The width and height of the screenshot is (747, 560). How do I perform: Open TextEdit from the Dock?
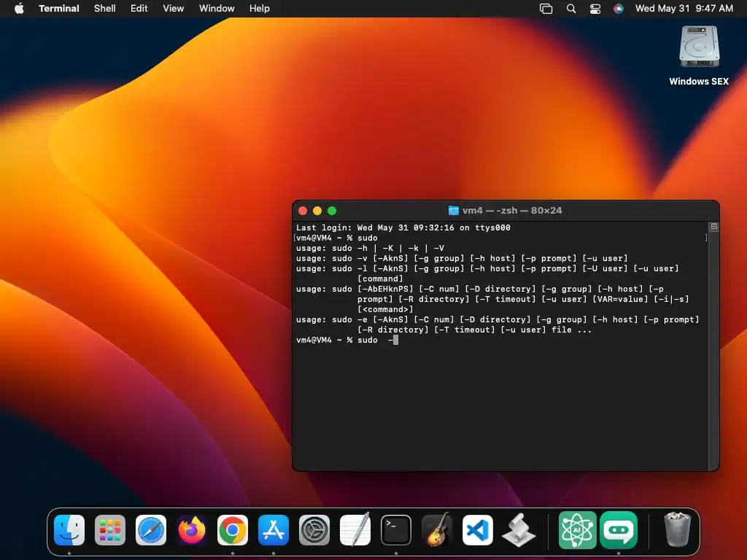355,529
